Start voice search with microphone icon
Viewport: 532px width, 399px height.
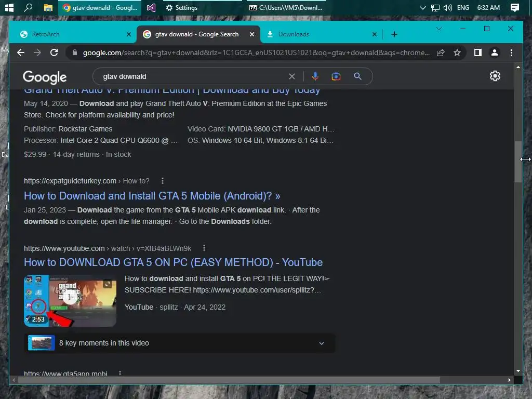[x=315, y=76]
